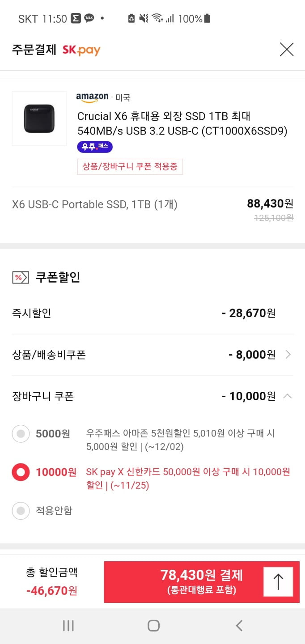The width and height of the screenshot is (305, 644).
Task: Tap the 78,430원 결제 button
Action: 202,582
